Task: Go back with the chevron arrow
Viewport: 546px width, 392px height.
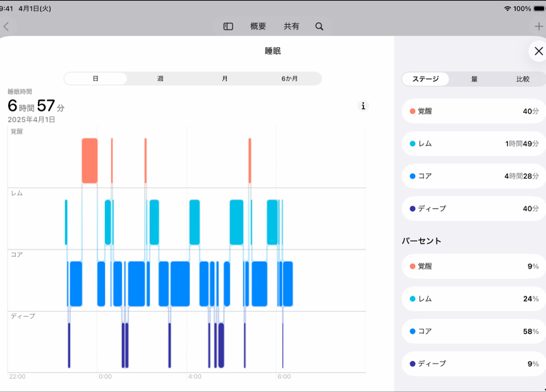Action: [6, 27]
